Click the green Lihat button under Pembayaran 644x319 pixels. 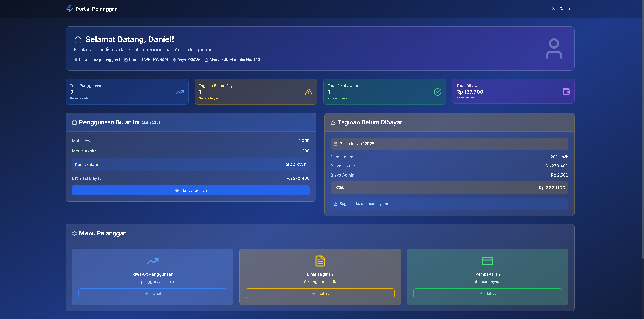point(487,293)
